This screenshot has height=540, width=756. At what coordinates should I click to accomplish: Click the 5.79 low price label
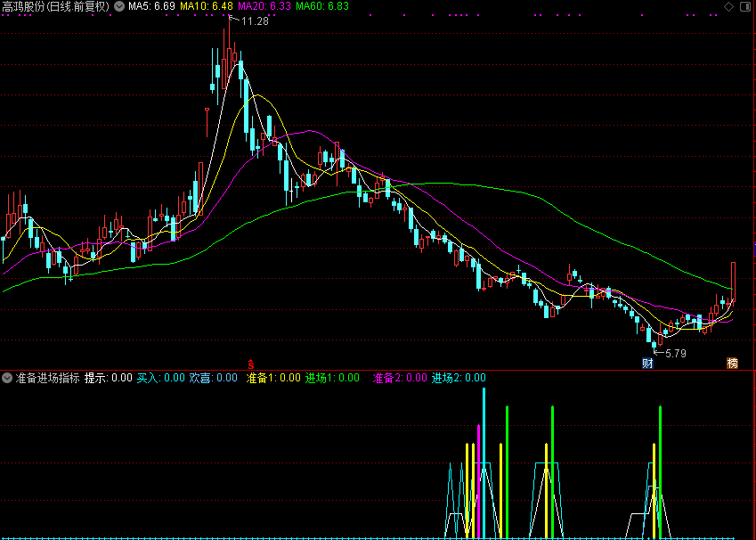[676, 354]
